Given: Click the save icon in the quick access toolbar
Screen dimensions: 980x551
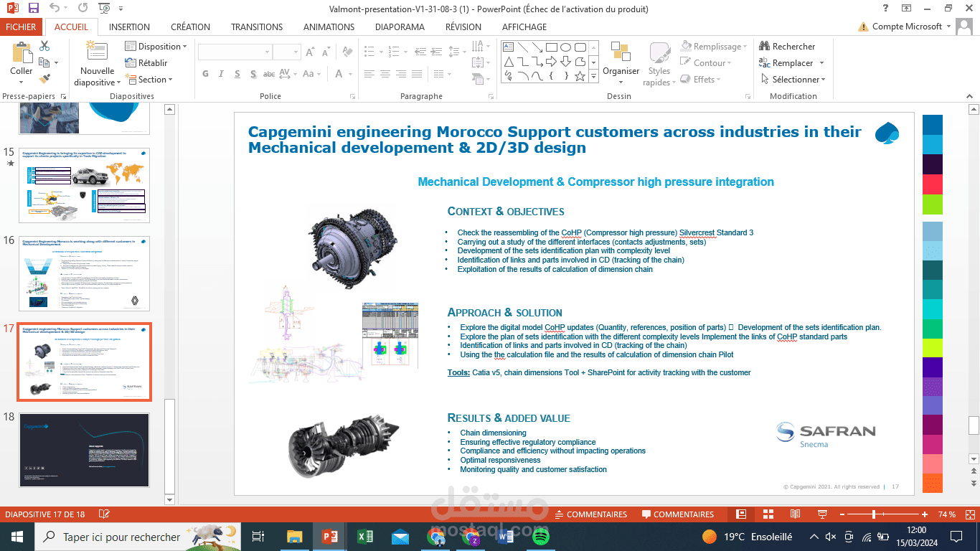Looking at the screenshot, I should (x=33, y=9).
